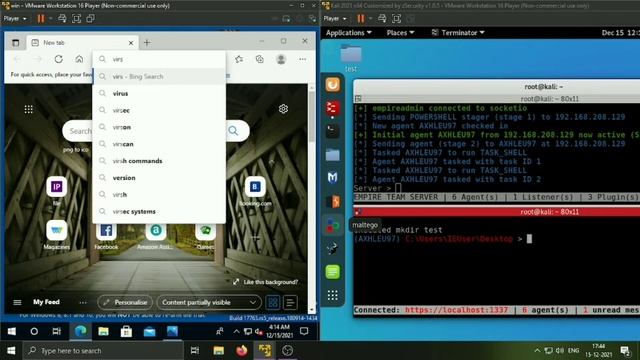Image resolution: width=640 pixels, height=360 pixels.
Task: Open Edge collections icon
Action: point(260,59)
